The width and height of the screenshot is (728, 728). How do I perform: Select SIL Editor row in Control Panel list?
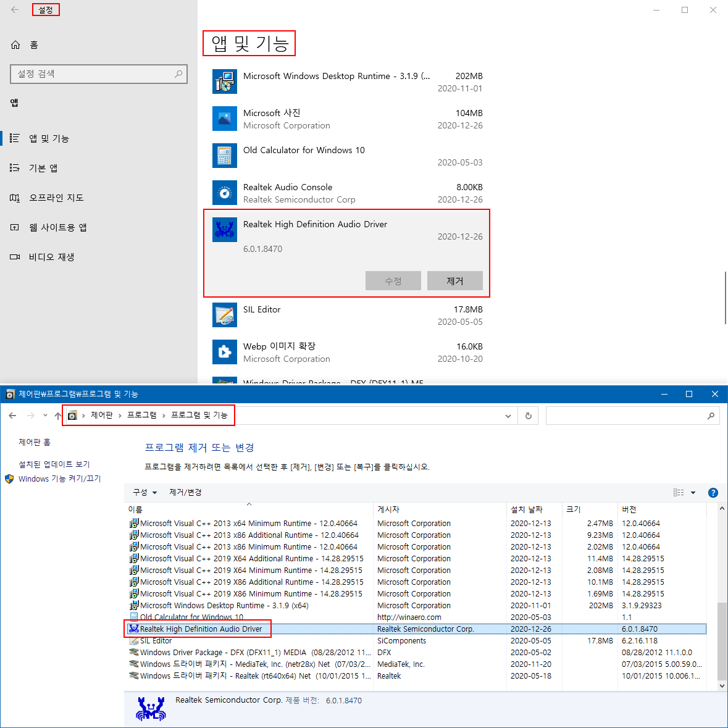click(416, 641)
